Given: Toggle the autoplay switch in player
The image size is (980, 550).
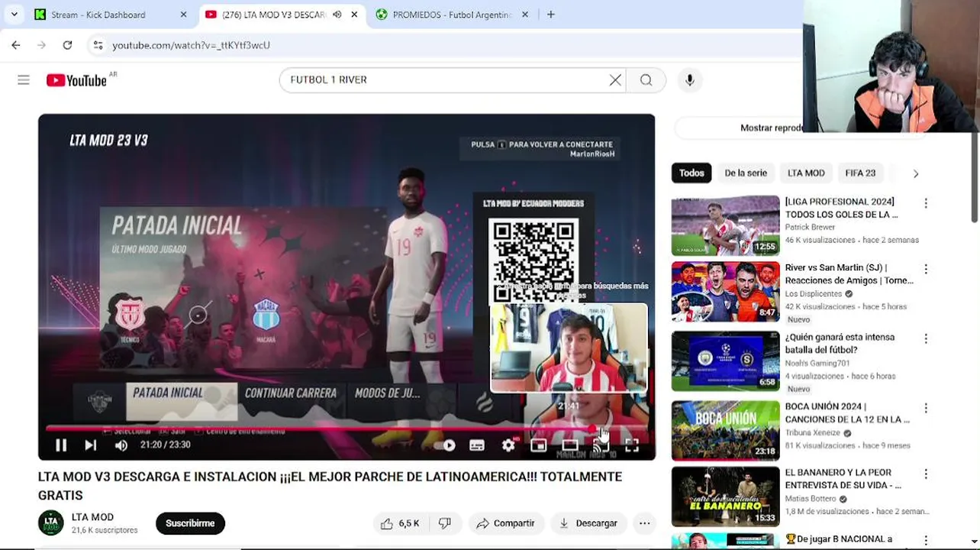Looking at the screenshot, I should [446, 445].
